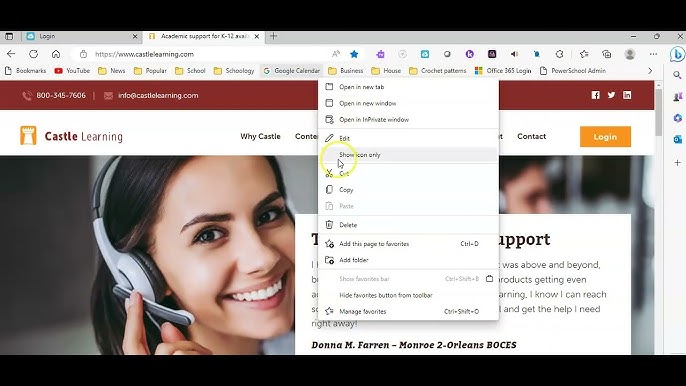Open the Schoology favorites folder

(234, 71)
